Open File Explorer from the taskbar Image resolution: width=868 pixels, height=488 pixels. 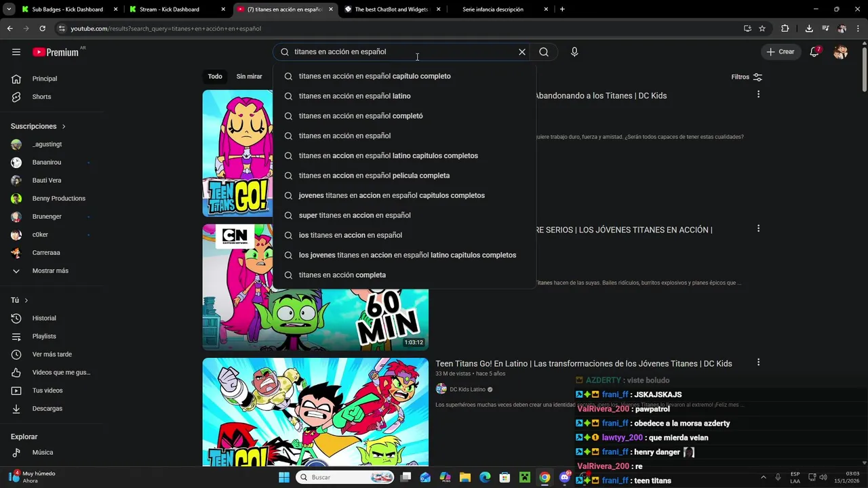[x=465, y=477]
